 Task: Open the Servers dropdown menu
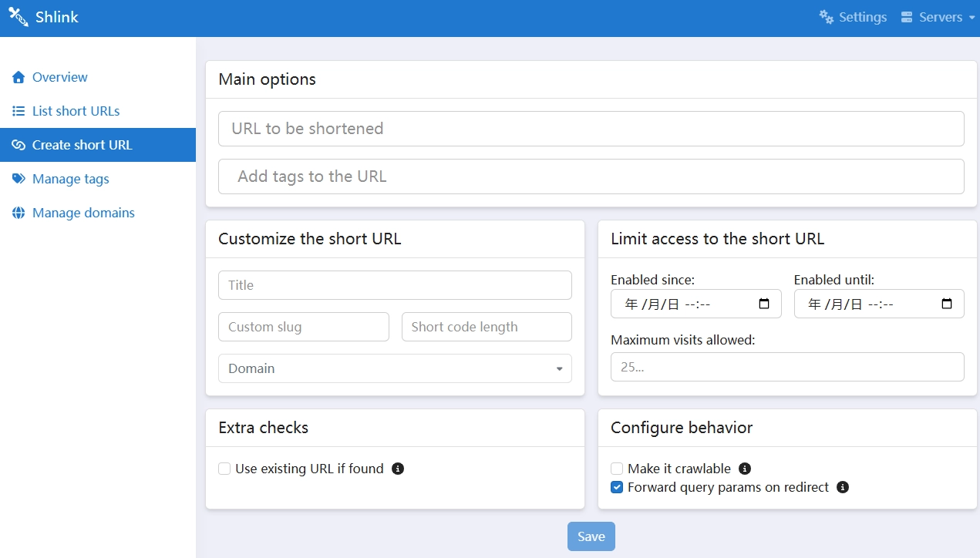[938, 17]
